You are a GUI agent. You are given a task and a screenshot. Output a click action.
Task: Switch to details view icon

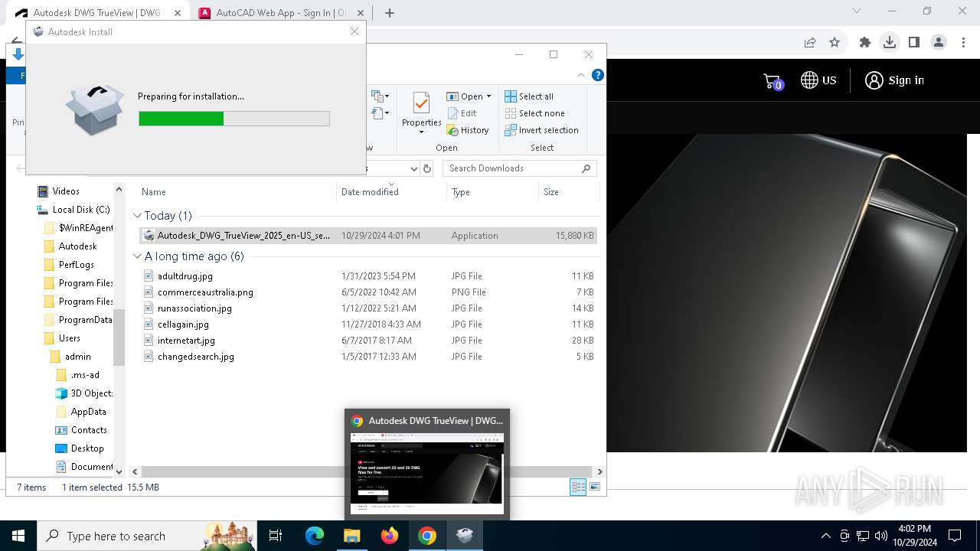(579, 487)
